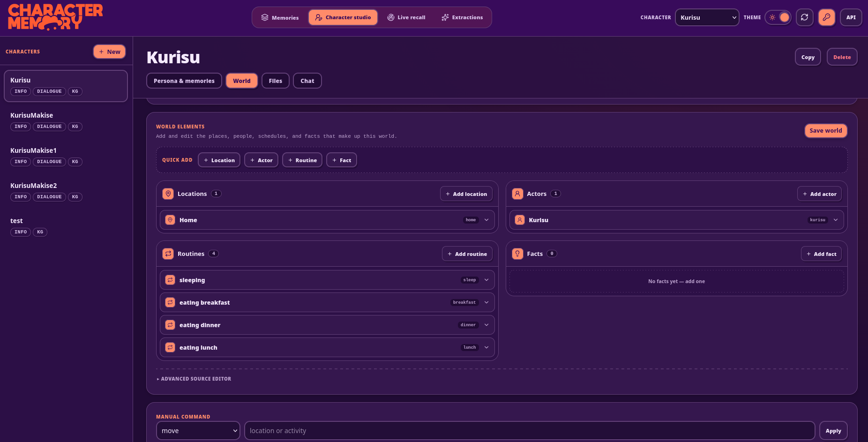868x442 pixels.
Task: Toggle the light/dark theme switch
Action: pos(778,17)
